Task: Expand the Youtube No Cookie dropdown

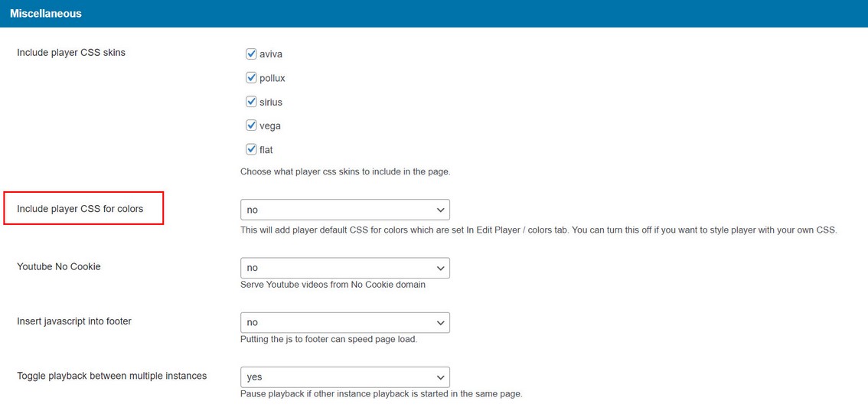Action: click(x=345, y=268)
